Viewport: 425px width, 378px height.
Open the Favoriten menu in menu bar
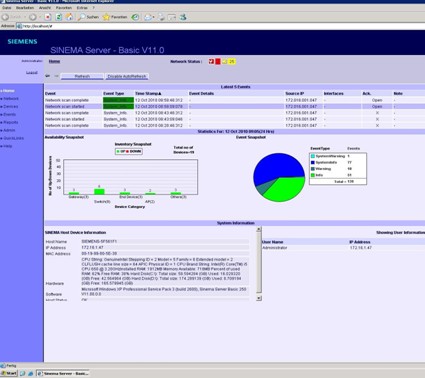click(x=64, y=7)
